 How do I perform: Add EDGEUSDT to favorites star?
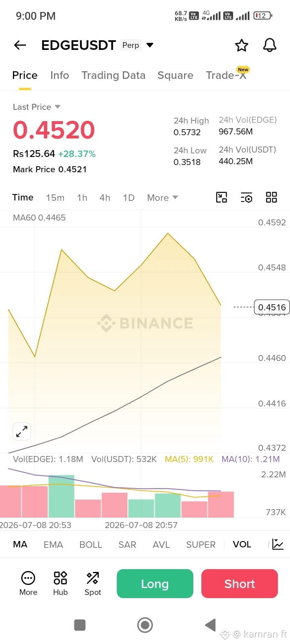[x=242, y=45]
